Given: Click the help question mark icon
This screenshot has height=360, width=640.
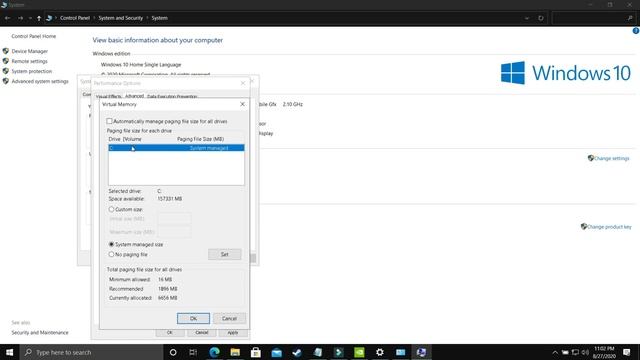Looking at the screenshot, I should (x=636, y=31).
